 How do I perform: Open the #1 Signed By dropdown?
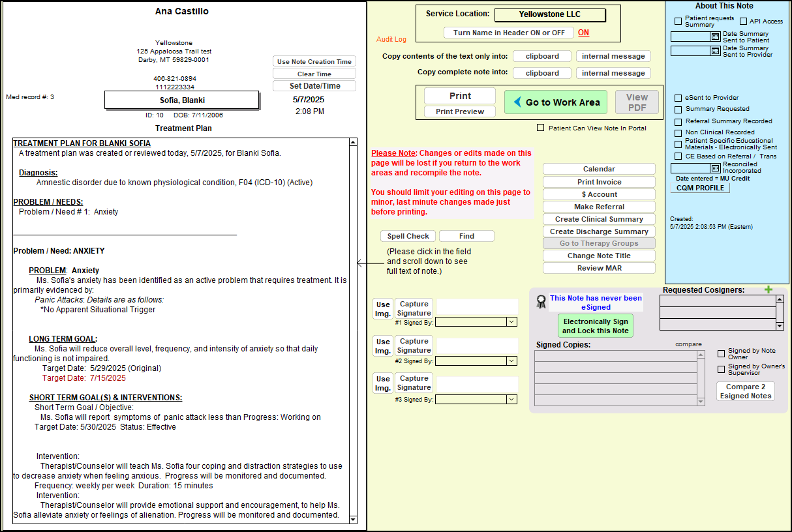pyautogui.click(x=511, y=322)
